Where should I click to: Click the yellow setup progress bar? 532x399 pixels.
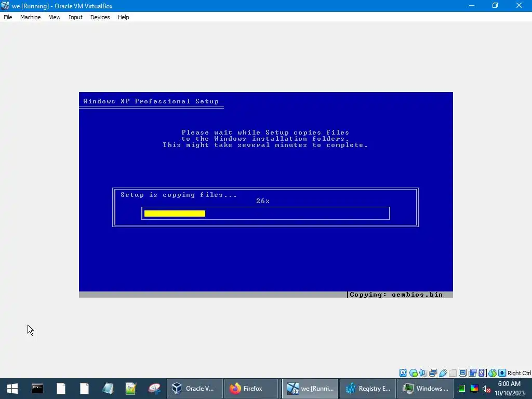point(175,214)
